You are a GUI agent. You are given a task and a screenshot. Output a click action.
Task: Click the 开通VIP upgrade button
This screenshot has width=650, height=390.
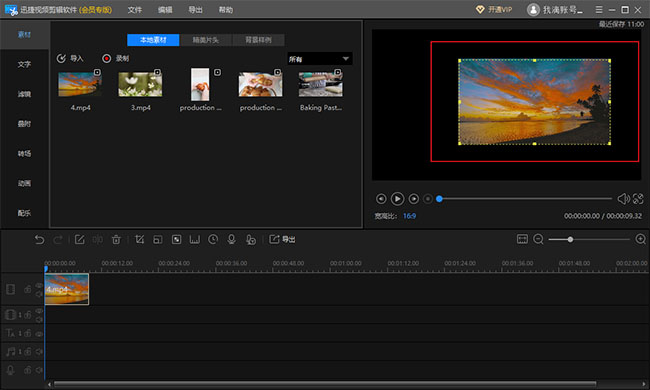(x=494, y=10)
